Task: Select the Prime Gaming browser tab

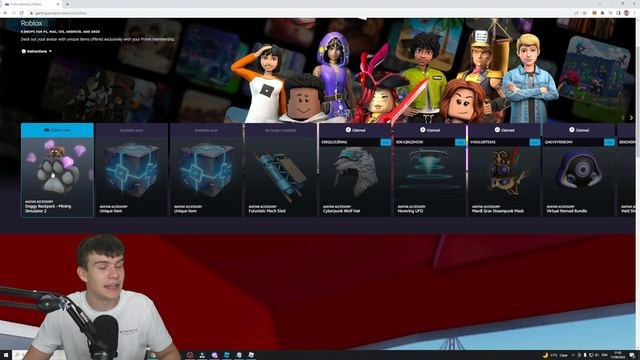Action: point(32,4)
